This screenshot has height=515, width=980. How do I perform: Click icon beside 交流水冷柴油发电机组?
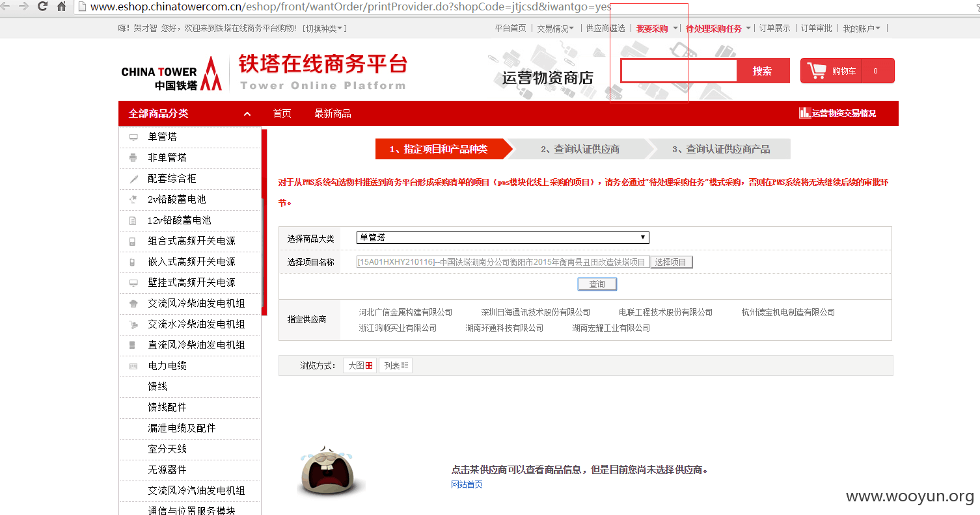[133, 324]
